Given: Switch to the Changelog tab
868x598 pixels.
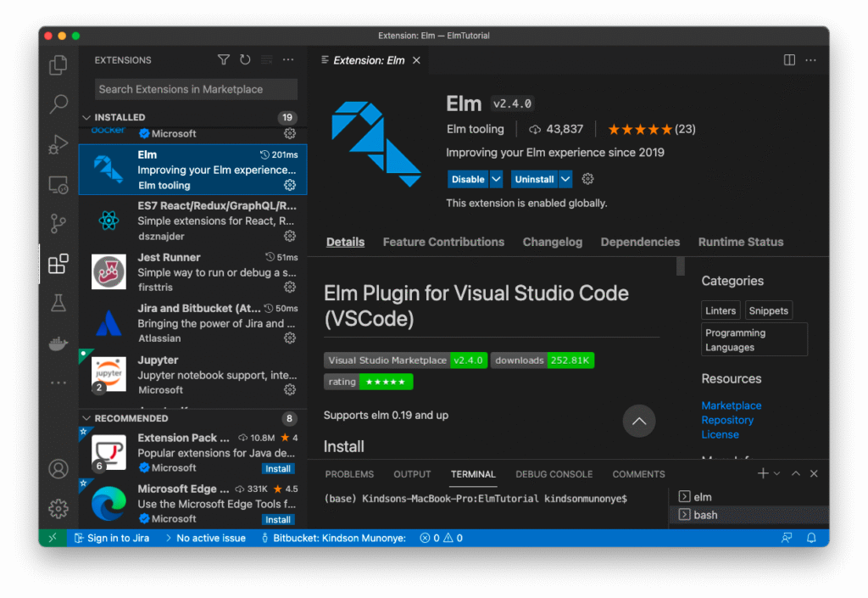Looking at the screenshot, I should (x=552, y=242).
